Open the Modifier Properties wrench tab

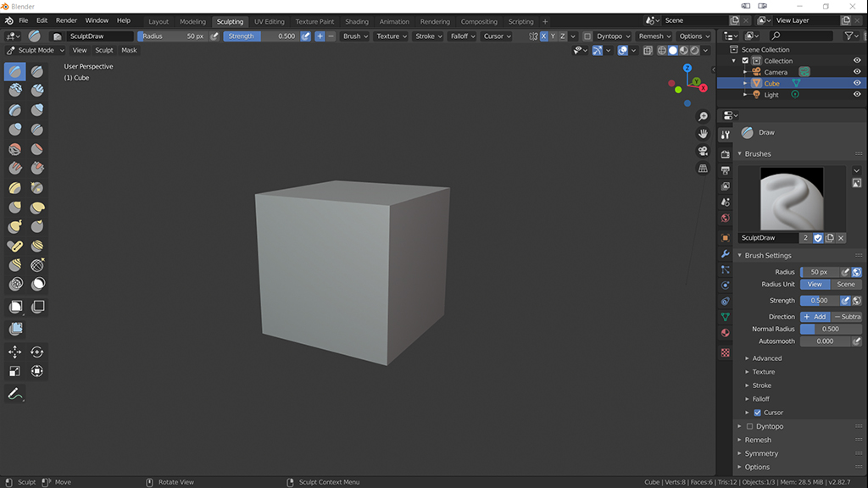pos(726,255)
